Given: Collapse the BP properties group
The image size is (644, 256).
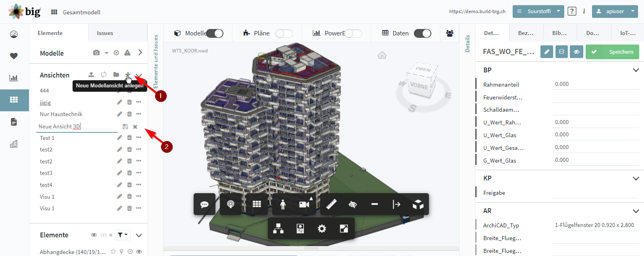Looking at the screenshot, I should [636, 70].
